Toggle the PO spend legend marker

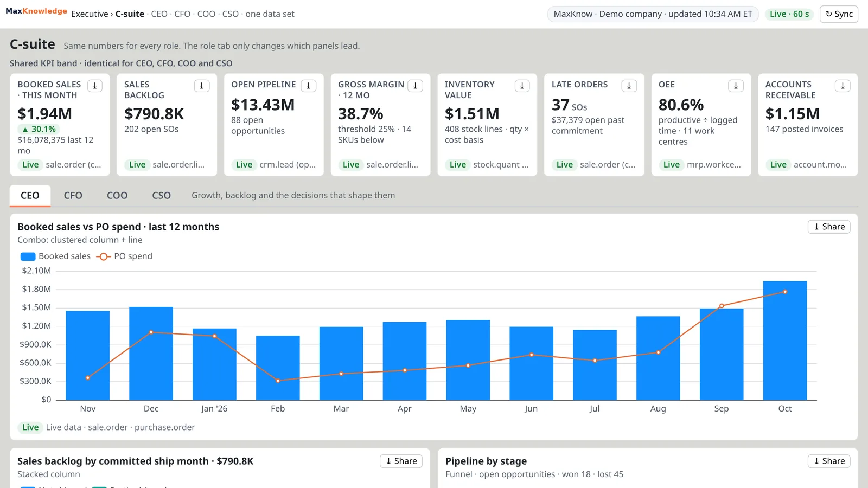pyautogui.click(x=103, y=256)
